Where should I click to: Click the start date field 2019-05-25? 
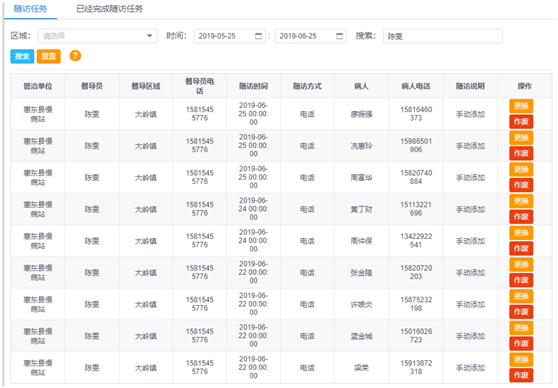[x=230, y=36]
